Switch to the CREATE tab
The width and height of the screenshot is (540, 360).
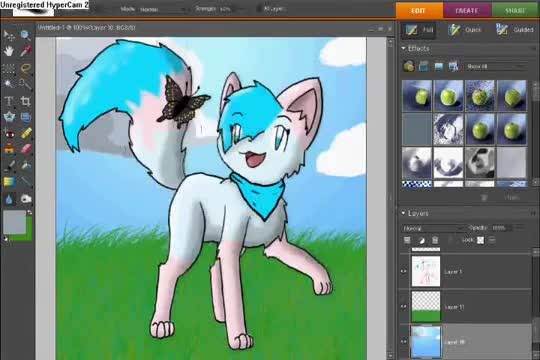(x=467, y=10)
